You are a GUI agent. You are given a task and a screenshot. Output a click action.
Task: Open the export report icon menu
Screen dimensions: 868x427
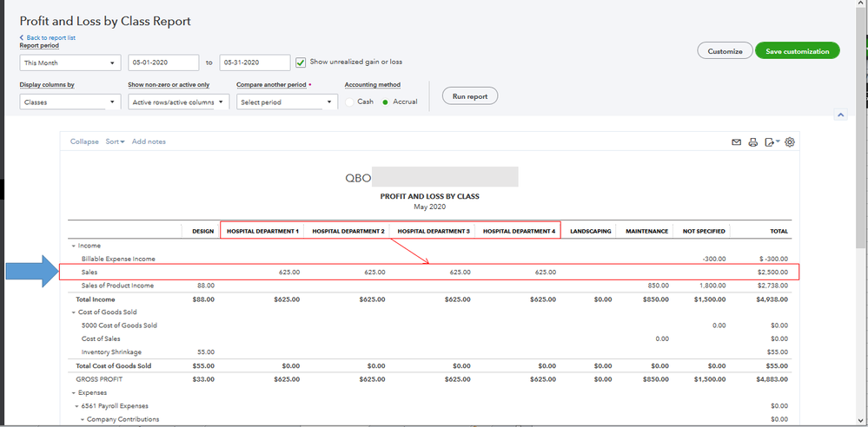[x=772, y=142]
